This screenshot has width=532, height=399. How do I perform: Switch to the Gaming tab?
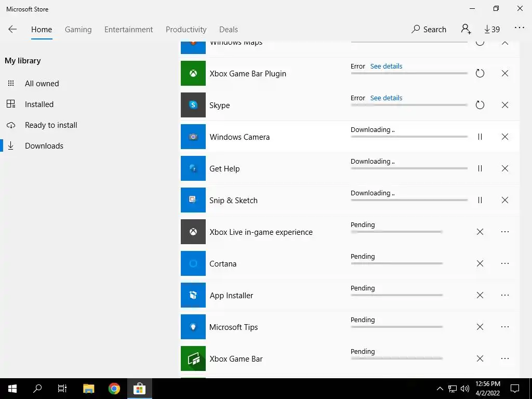coord(78,30)
